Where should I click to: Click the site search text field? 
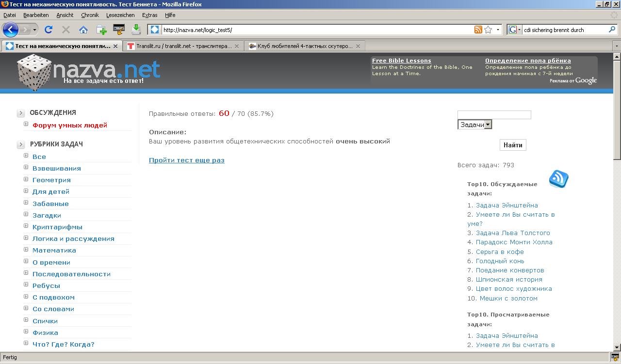pyautogui.click(x=494, y=115)
